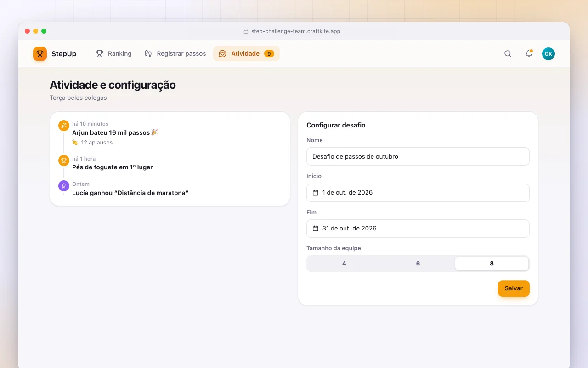Click the "Torça pelos colegas" subtitle
The image size is (588, 368).
click(78, 98)
